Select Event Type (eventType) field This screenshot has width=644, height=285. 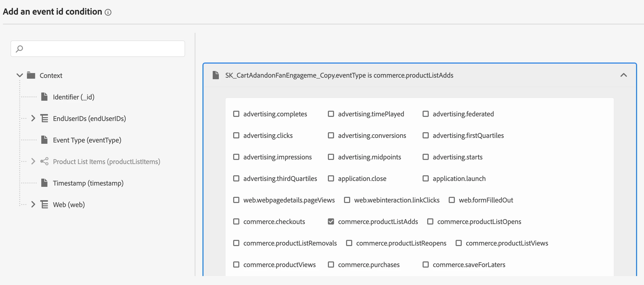coord(87,140)
